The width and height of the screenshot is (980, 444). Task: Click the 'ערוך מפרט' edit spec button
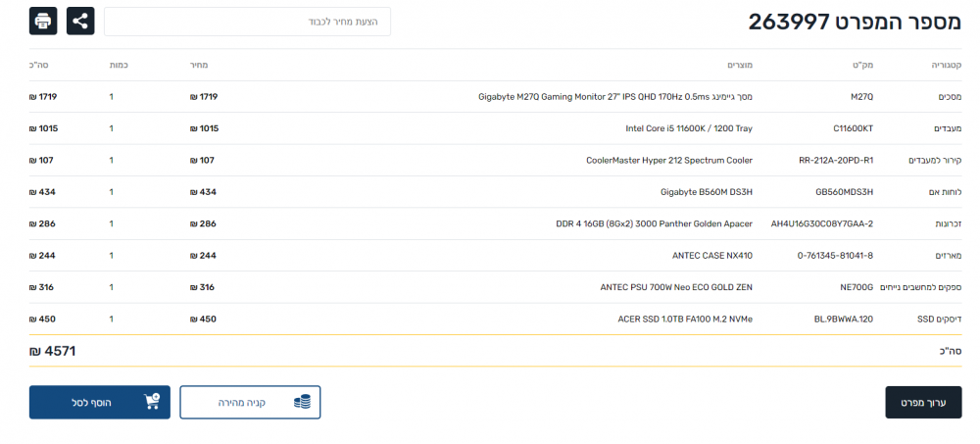pos(924,402)
